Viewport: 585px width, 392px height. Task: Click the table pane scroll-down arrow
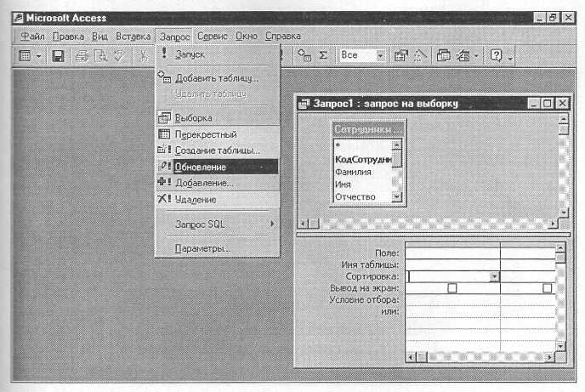point(564,213)
